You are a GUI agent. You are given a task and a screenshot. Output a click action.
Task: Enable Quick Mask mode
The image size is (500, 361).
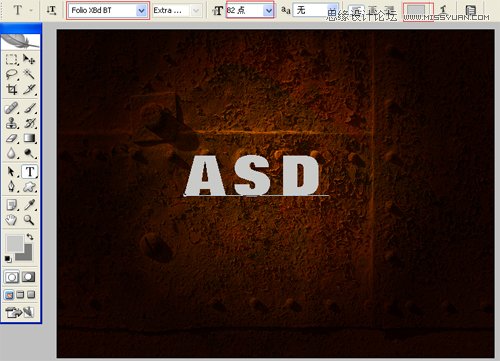point(29,277)
